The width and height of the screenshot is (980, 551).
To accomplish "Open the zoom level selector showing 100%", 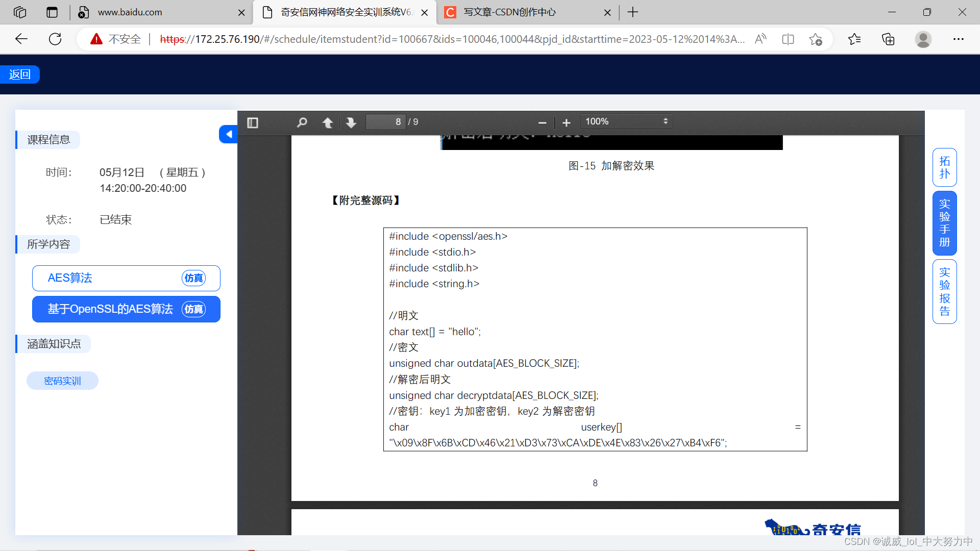I will click(x=626, y=121).
